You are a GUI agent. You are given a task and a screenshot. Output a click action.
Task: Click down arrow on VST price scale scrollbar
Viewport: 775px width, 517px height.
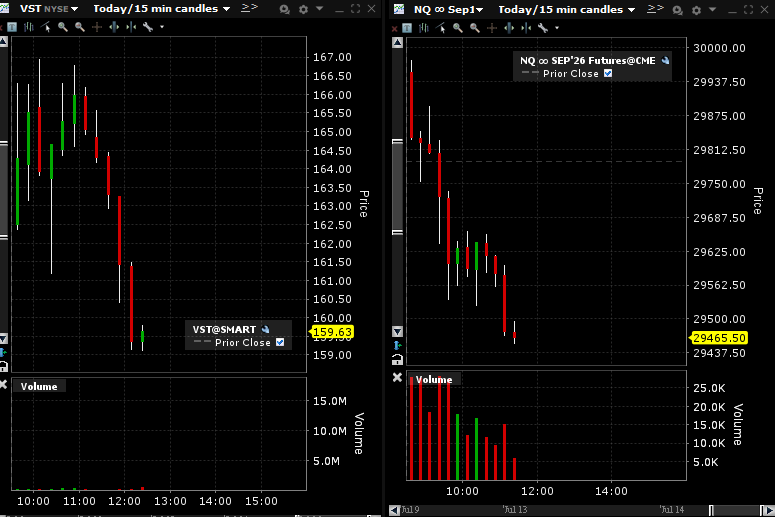point(3,339)
